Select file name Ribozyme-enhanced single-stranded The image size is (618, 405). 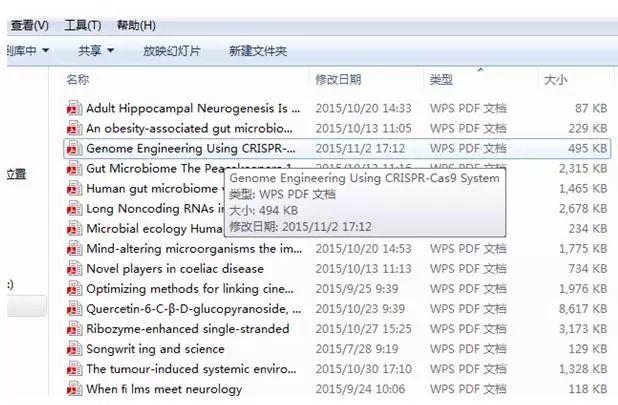(188, 329)
